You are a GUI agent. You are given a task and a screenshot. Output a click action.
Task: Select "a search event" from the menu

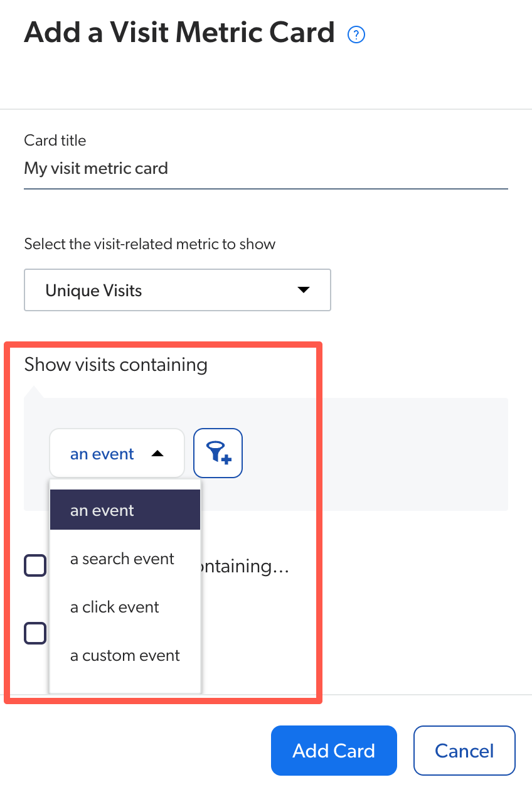click(122, 559)
